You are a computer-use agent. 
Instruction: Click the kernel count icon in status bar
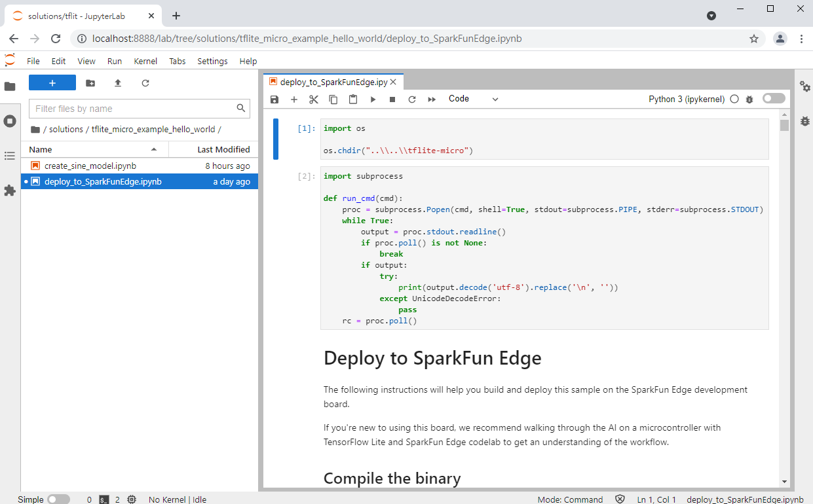[x=132, y=499]
